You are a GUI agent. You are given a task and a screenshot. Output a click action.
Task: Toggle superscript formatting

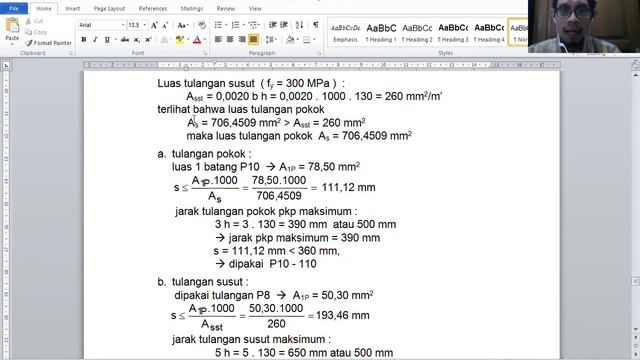tap(148, 40)
